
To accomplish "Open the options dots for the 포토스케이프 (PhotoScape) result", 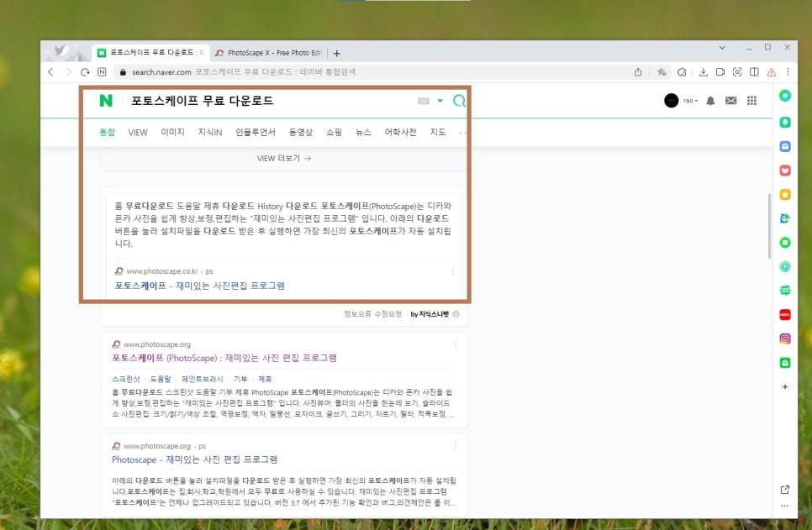I will pos(456,344).
